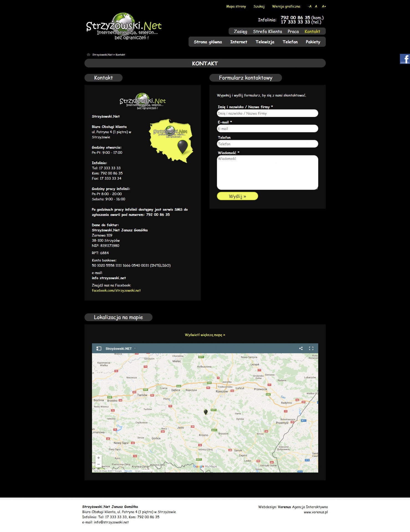The width and height of the screenshot is (410, 532).
Task: Click the black location pin on Google map
Action: point(206,412)
